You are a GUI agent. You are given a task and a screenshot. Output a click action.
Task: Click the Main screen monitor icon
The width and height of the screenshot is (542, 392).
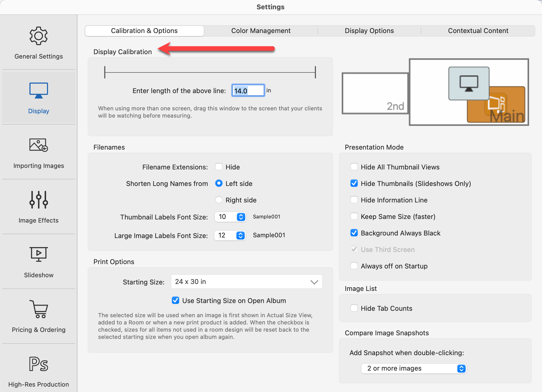click(x=469, y=83)
